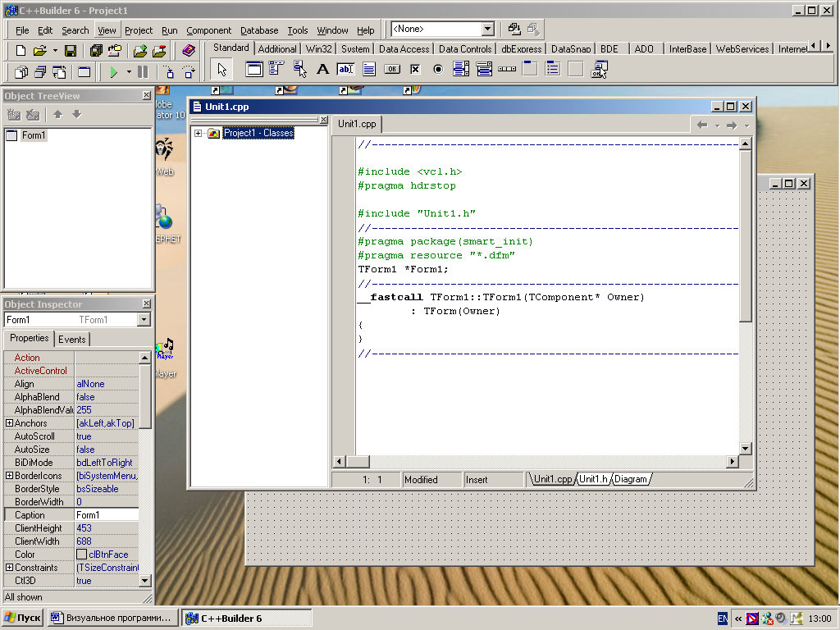Select Form1 in Object TreeView

pos(33,135)
